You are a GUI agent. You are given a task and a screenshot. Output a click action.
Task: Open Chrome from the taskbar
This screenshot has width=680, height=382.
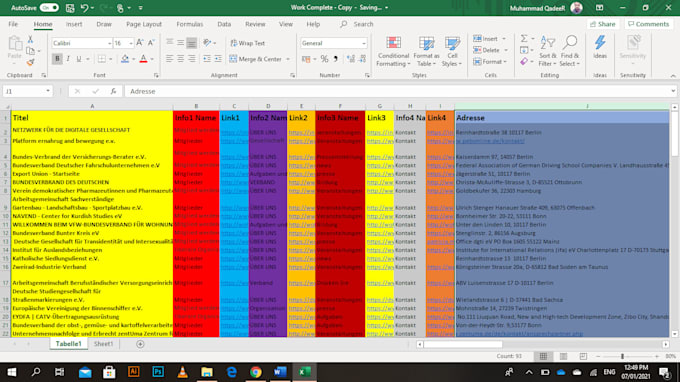coord(256,372)
